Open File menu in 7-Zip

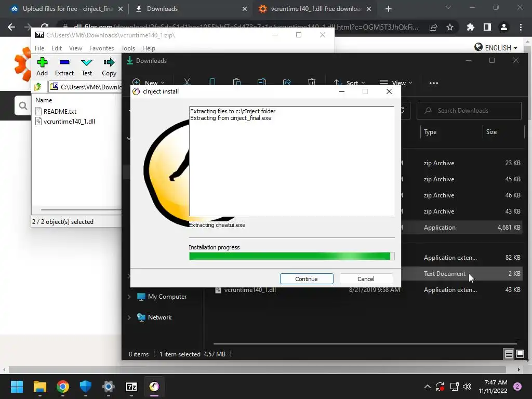point(39,48)
